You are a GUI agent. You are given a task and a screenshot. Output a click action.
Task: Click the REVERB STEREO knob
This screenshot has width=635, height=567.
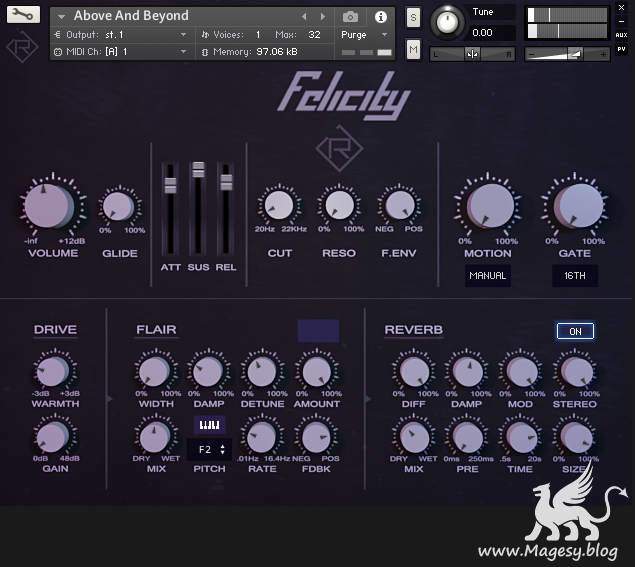coord(575,372)
